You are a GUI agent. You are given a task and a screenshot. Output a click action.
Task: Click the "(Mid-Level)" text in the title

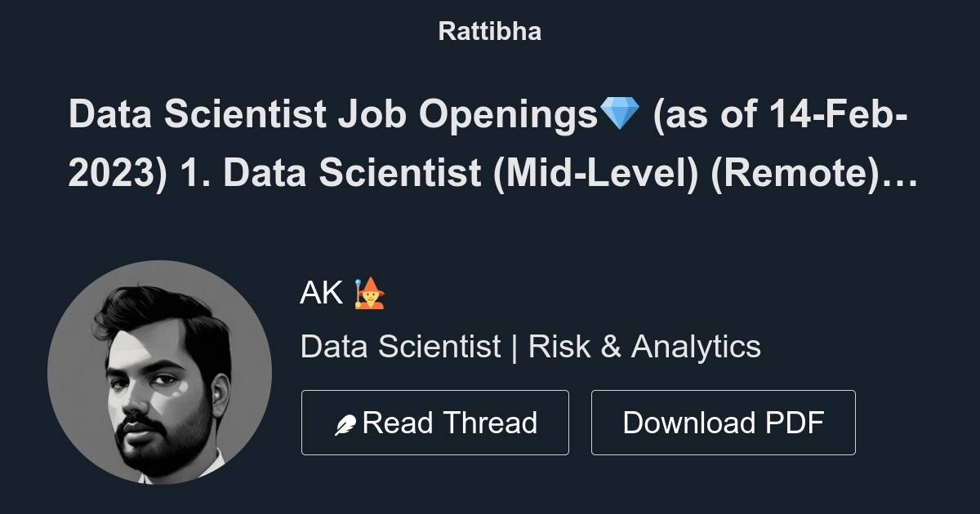click(595, 175)
